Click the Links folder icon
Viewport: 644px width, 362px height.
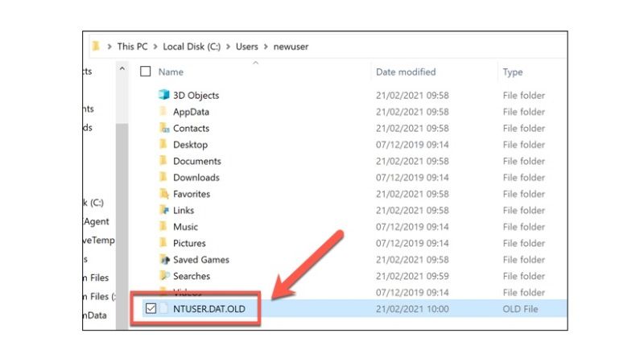164,210
